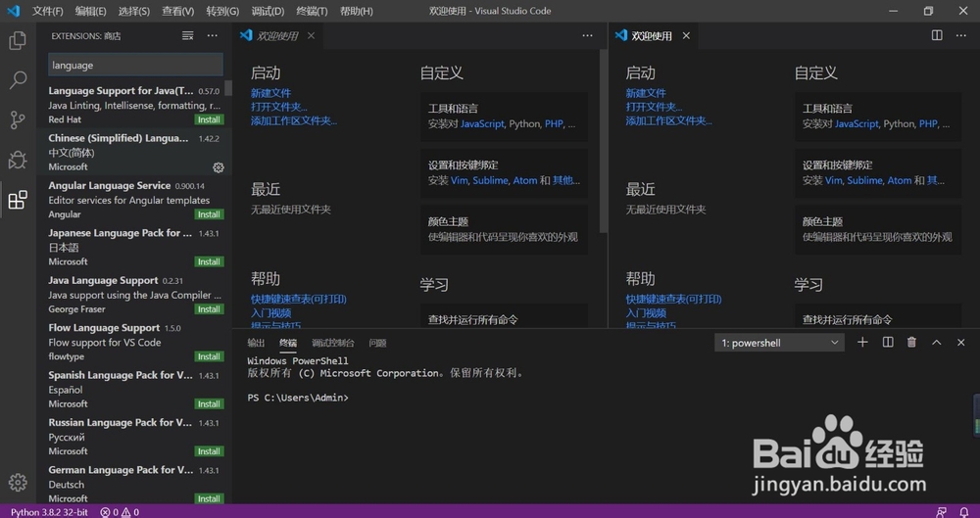Open the Search view in activity bar
The height and width of the screenshot is (518, 980).
(18, 80)
